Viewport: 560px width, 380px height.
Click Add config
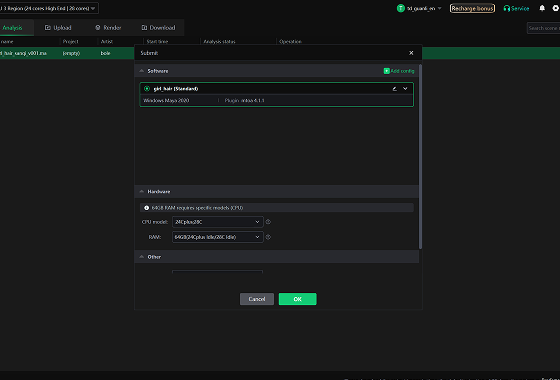click(399, 71)
